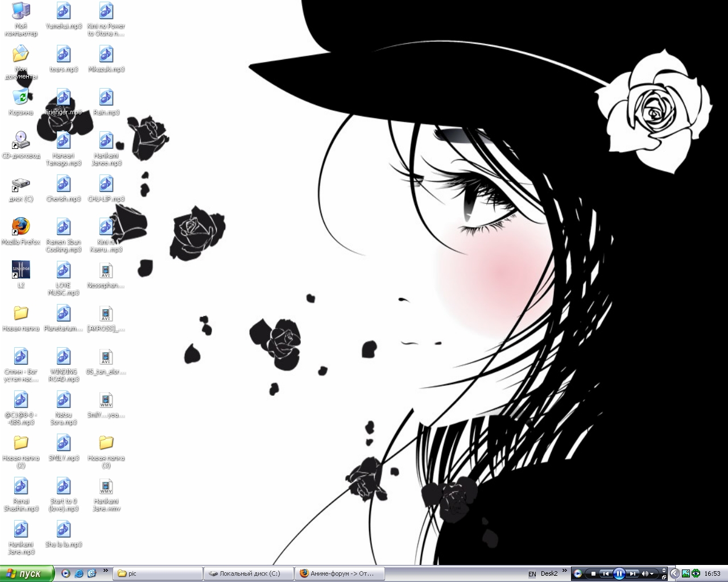Open the CD-дисковод shortcut

click(21, 145)
